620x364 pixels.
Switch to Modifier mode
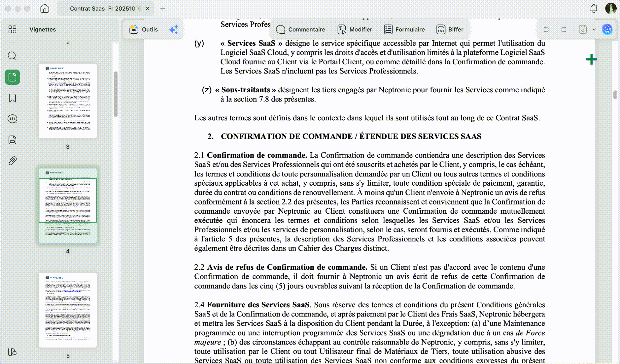(x=355, y=29)
